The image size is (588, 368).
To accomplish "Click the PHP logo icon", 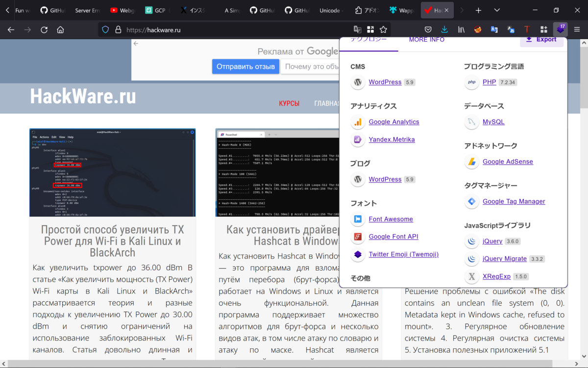I will point(471,82).
